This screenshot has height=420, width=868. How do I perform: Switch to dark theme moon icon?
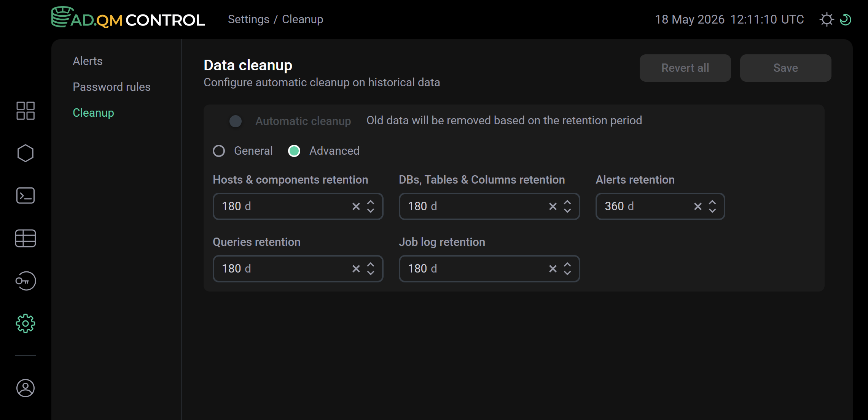tap(845, 19)
